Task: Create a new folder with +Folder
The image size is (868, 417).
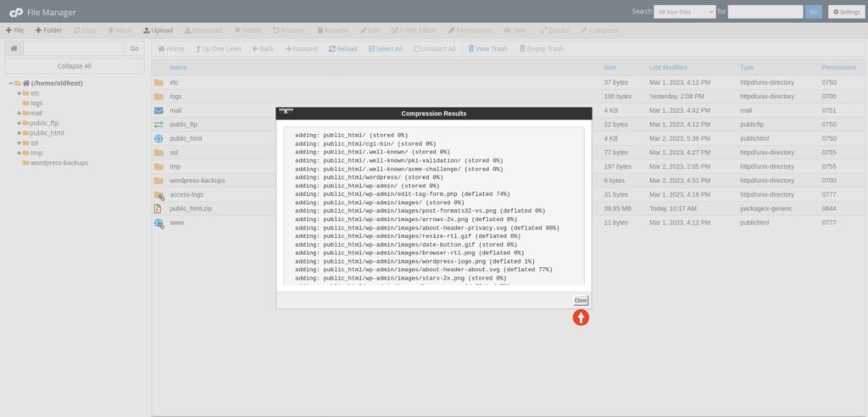Action: (x=48, y=31)
